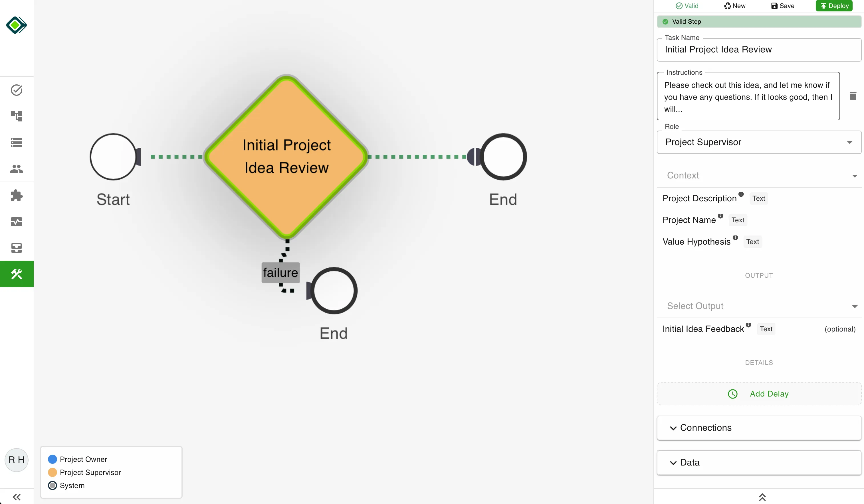Viewport: 864px width, 504px height.
Task: Expand the Connections section
Action: click(759, 428)
